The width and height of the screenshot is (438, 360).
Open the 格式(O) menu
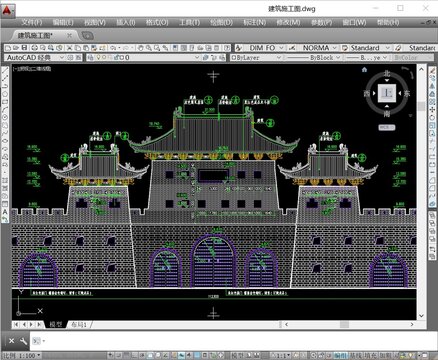pyautogui.click(x=157, y=23)
